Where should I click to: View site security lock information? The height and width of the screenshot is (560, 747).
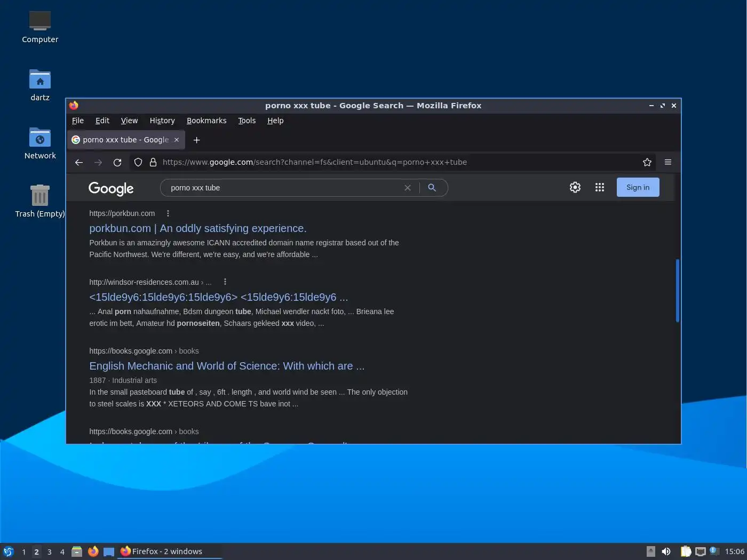click(x=153, y=163)
